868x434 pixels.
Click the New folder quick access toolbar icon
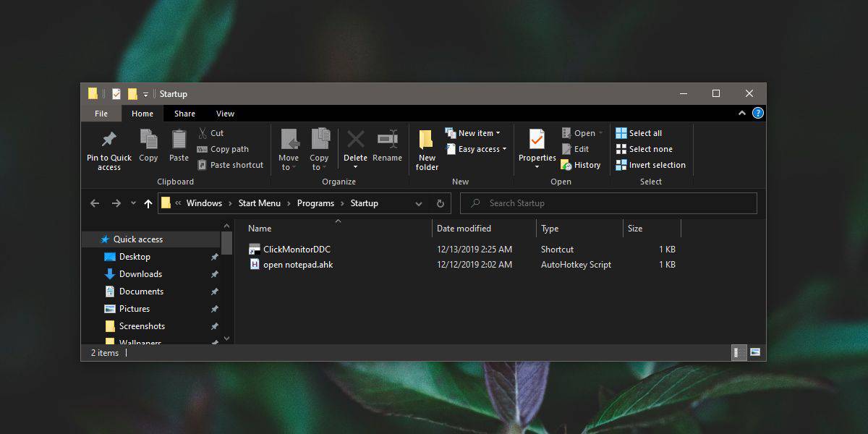click(132, 93)
